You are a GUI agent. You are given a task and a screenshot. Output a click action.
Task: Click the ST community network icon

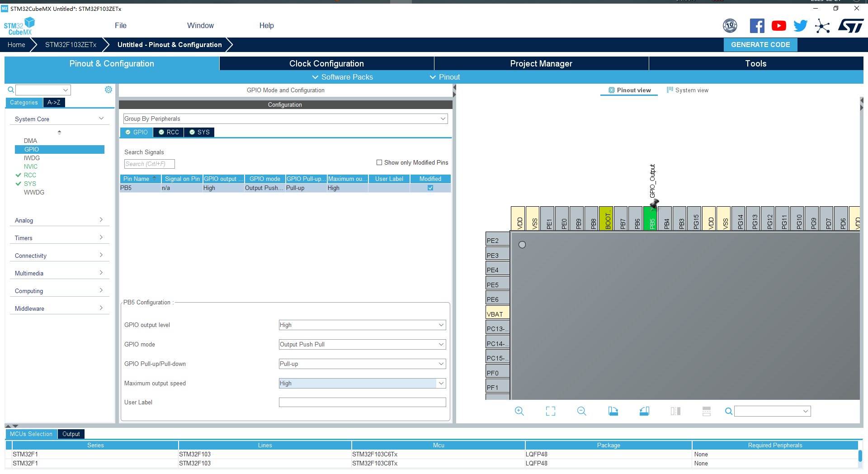[822, 26]
